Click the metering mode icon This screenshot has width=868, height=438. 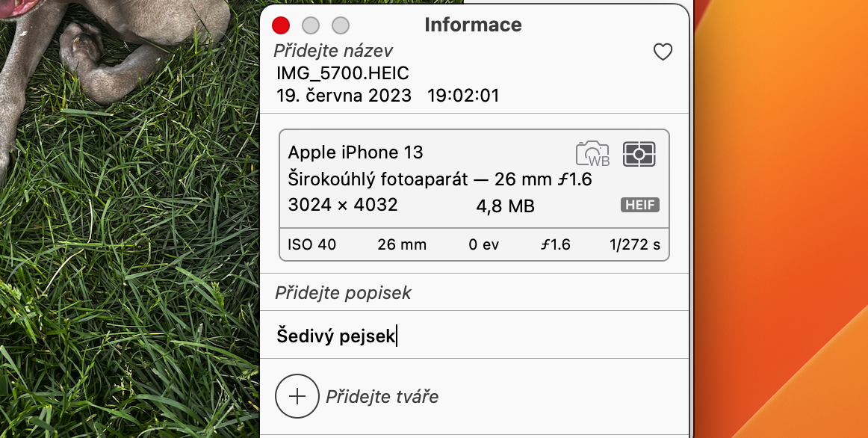pyautogui.click(x=639, y=153)
